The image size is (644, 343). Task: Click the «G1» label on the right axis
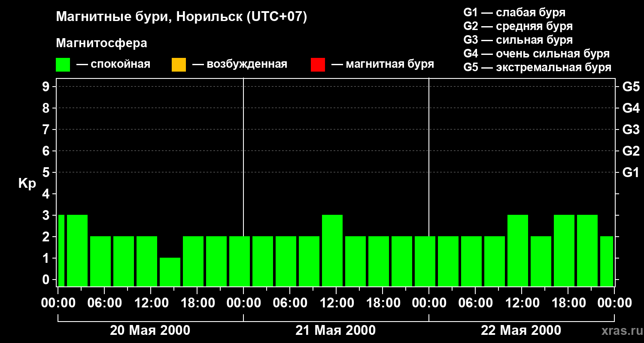click(631, 172)
